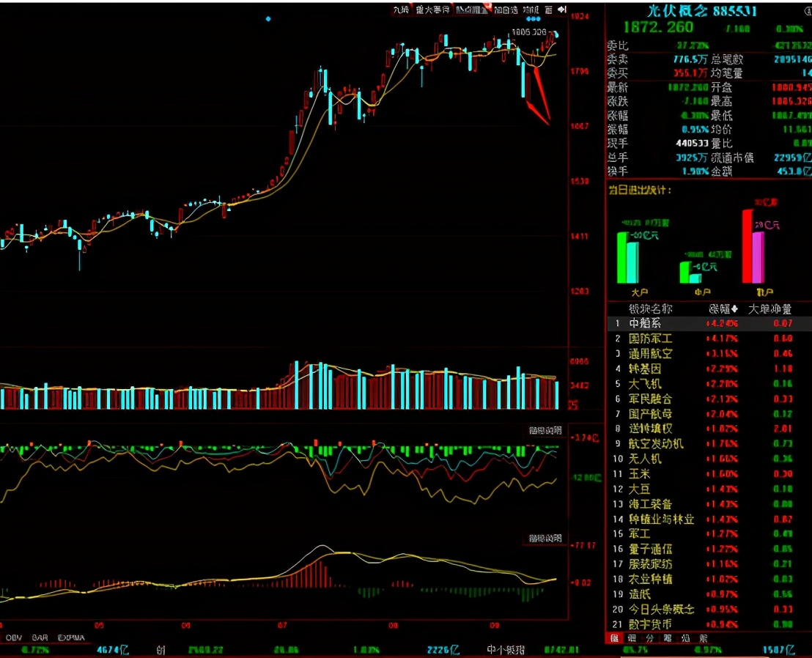Select the 国防军工 row

[709, 339]
